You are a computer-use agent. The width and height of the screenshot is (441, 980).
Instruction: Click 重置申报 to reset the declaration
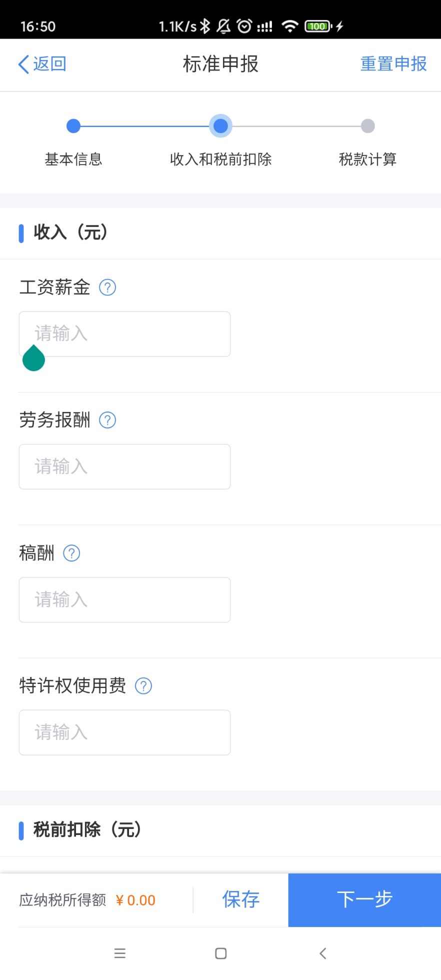click(393, 64)
